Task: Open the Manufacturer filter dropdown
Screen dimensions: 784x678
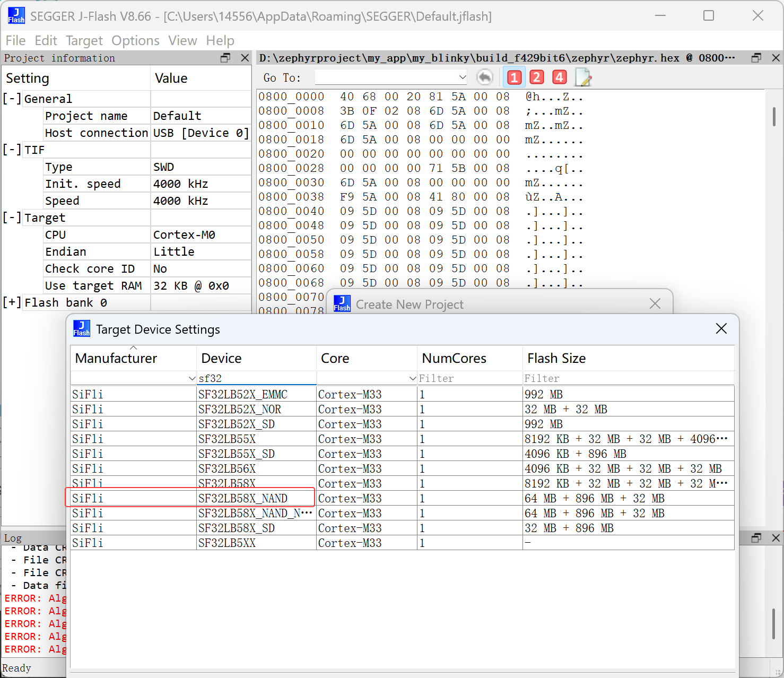Action: coord(191,378)
